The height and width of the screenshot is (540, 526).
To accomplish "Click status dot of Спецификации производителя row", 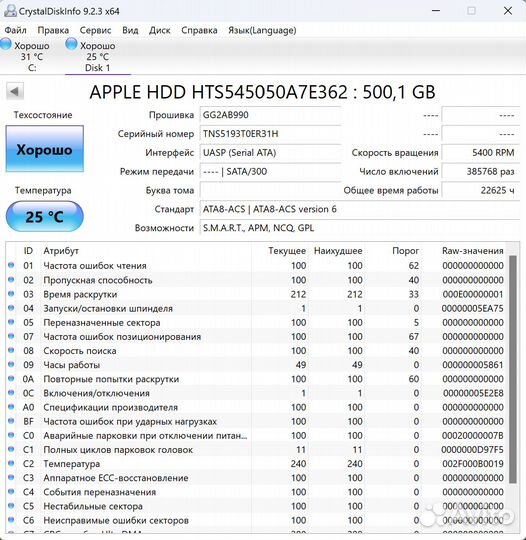I will 11,407.
